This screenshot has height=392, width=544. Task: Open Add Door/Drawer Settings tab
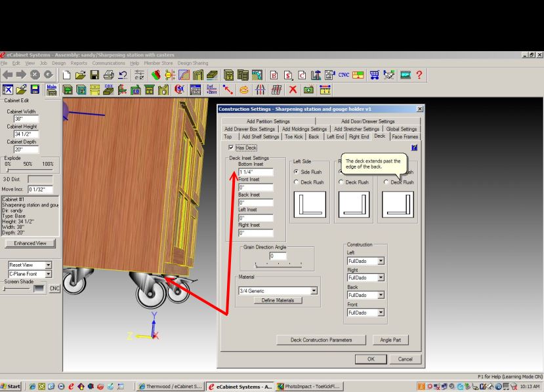click(x=367, y=121)
